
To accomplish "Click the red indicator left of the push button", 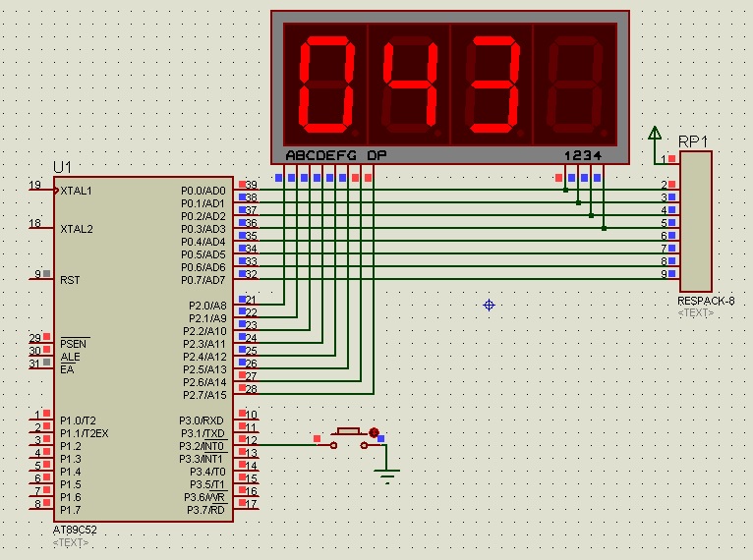I will click(317, 438).
